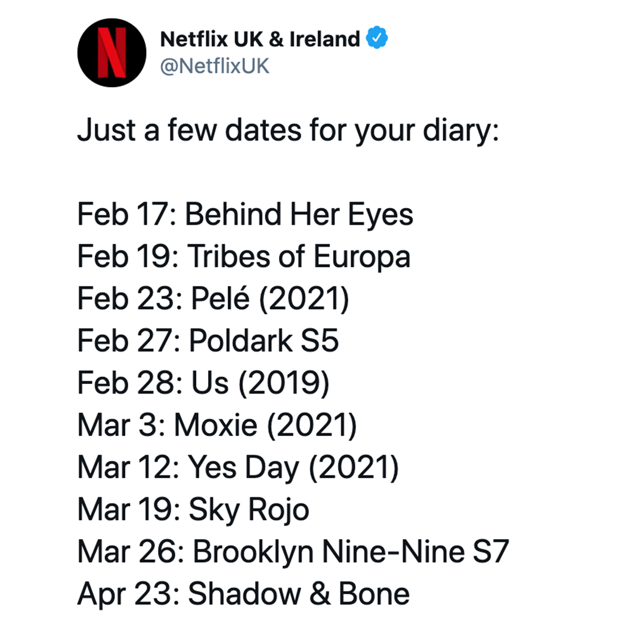Viewport: 644px width, 644px height.
Task: Open the Netflix UK & Ireland profile name
Action: pyautogui.click(x=259, y=39)
